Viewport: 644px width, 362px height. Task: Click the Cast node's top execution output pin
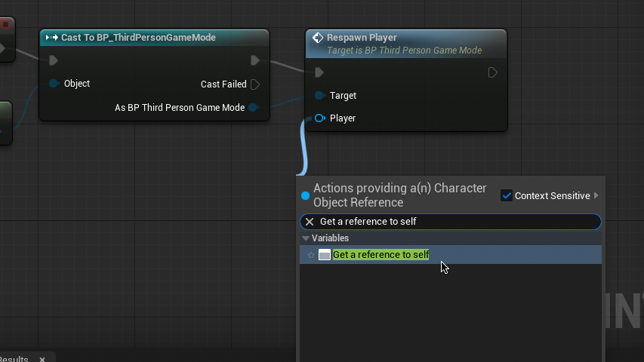pos(254,60)
